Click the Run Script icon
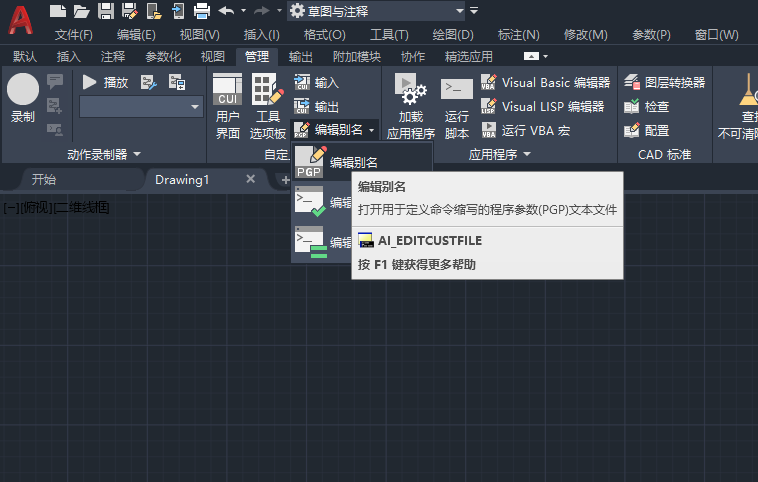The height and width of the screenshot is (482, 758). pyautogui.click(x=456, y=89)
